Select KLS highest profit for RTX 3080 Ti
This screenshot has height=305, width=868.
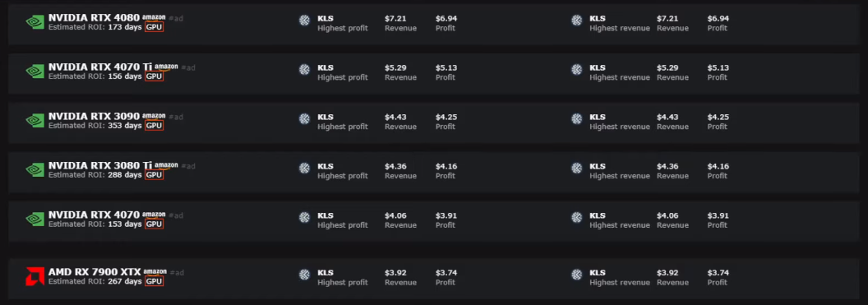[342, 171]
